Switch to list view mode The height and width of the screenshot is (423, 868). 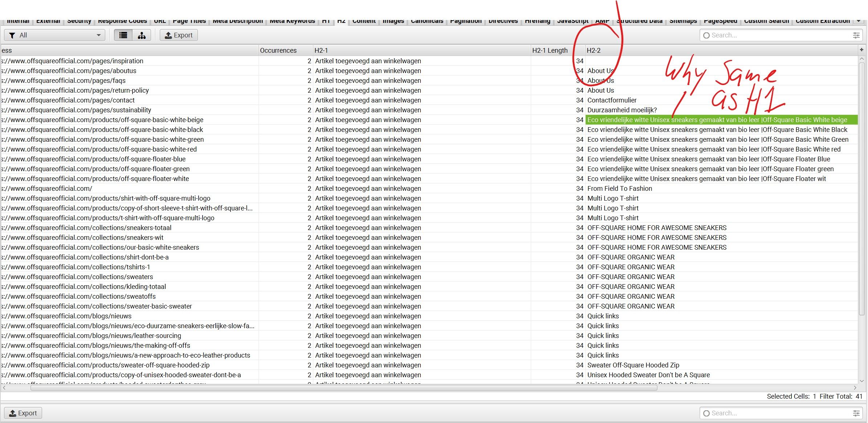point(123,35)
